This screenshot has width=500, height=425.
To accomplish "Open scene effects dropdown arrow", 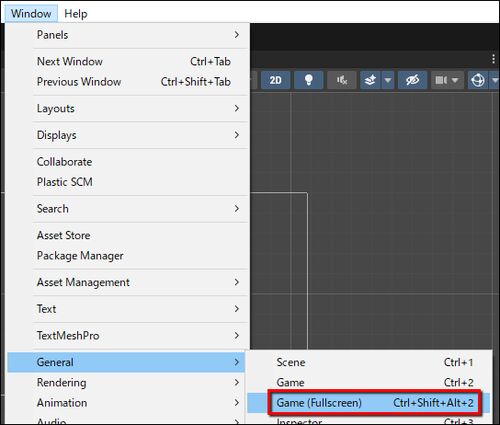I will 388,80.
